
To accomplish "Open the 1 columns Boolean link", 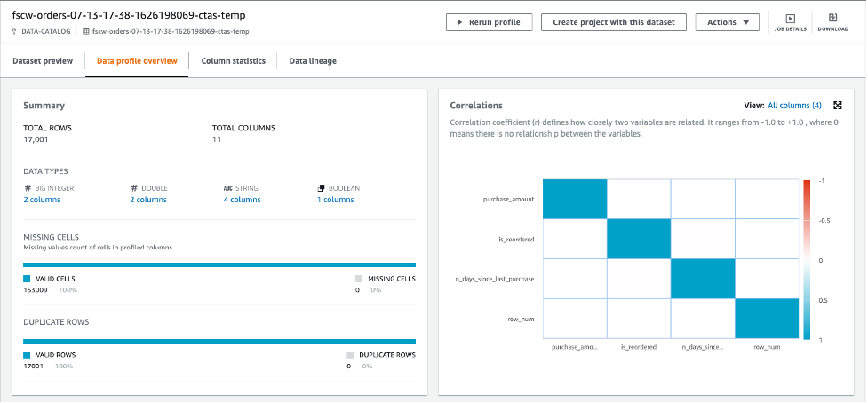I will 335,200.
